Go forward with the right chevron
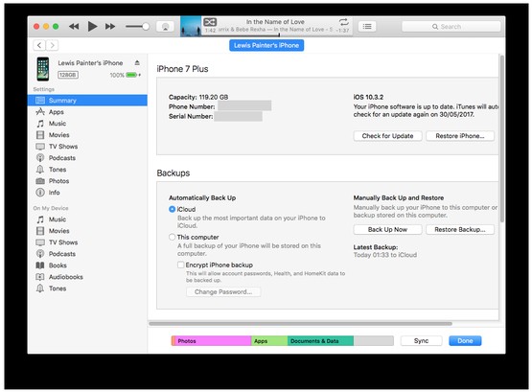This screenshot has height=392, width=532. [x=52, y=45]
